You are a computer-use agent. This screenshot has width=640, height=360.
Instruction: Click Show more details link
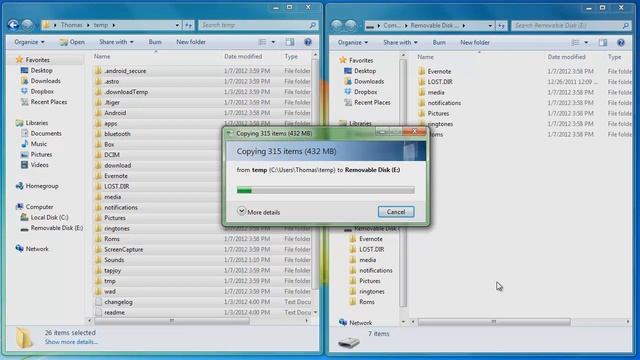[x=71, y=342]
